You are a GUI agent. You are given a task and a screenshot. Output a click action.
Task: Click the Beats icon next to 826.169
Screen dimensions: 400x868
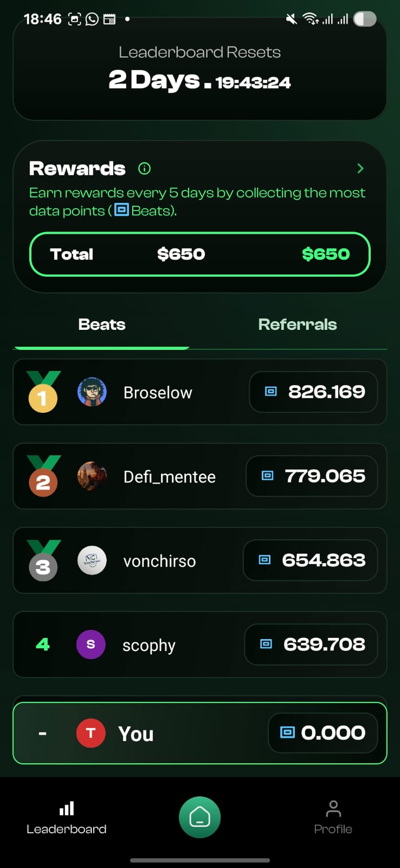pyautogui.click(x=271, y=391)
